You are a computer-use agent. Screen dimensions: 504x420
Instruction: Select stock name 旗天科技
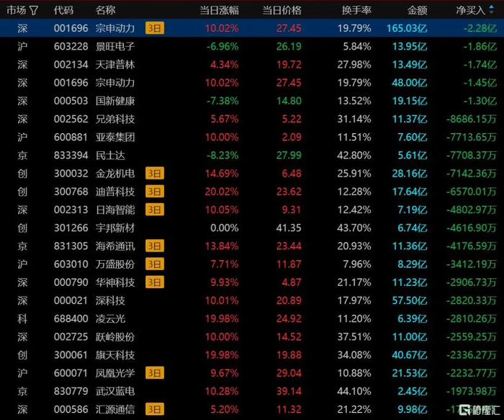[115, 355]
